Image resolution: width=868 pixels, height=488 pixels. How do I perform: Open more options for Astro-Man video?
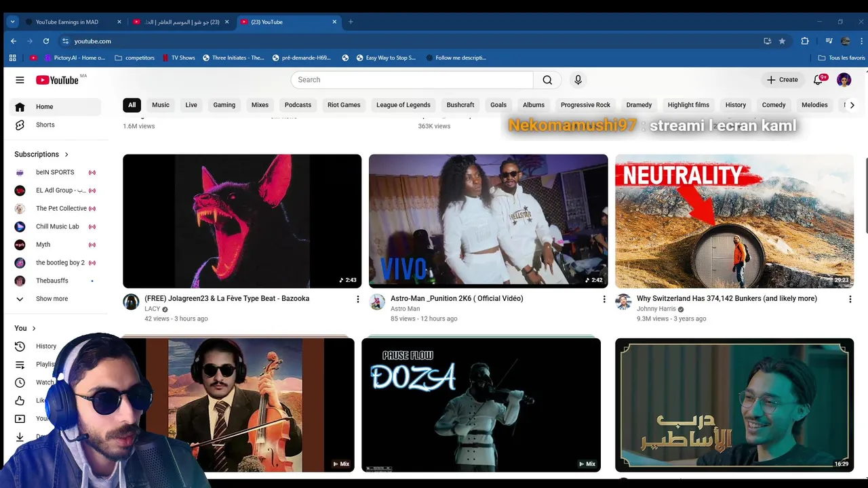pos(604,299)
